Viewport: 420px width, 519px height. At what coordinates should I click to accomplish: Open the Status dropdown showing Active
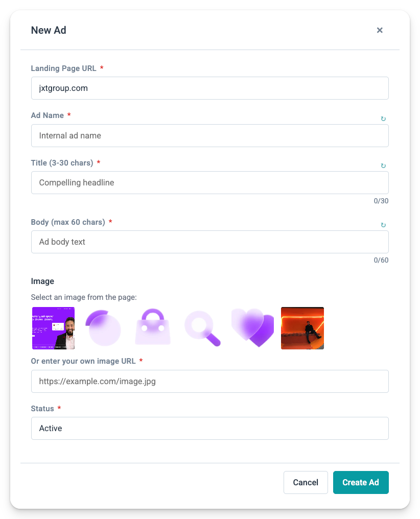pyautogui.click(x=210, y=428)
